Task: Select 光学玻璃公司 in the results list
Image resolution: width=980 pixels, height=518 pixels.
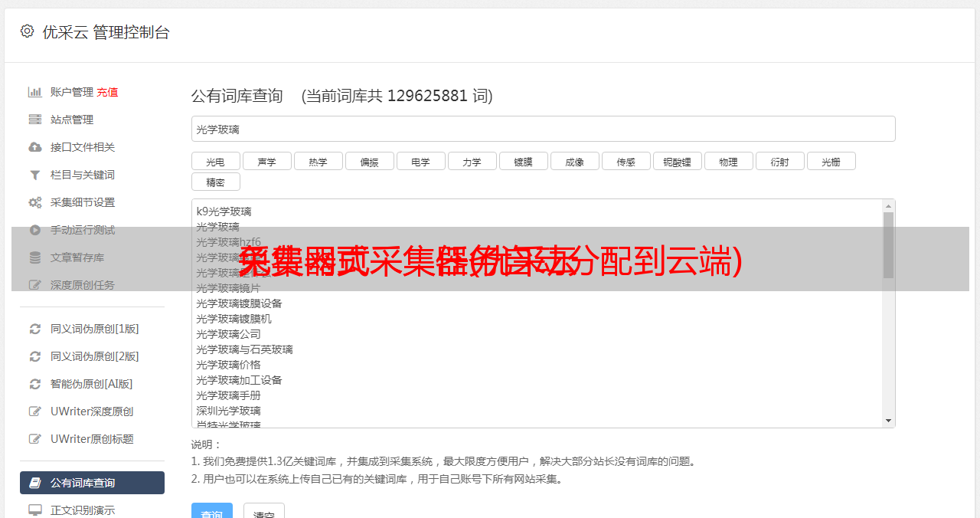Action: 228,334
